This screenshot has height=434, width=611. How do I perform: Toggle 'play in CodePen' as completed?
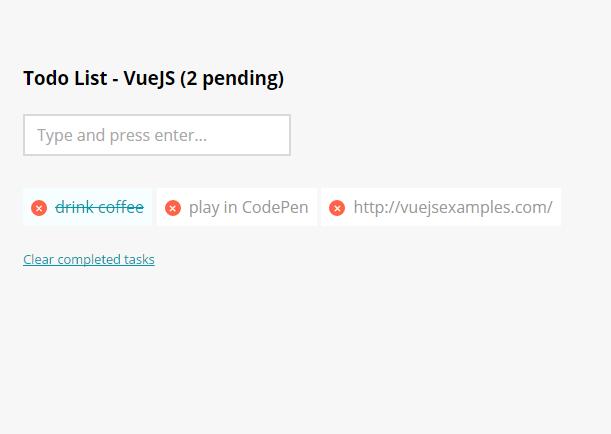coord(248,208)
